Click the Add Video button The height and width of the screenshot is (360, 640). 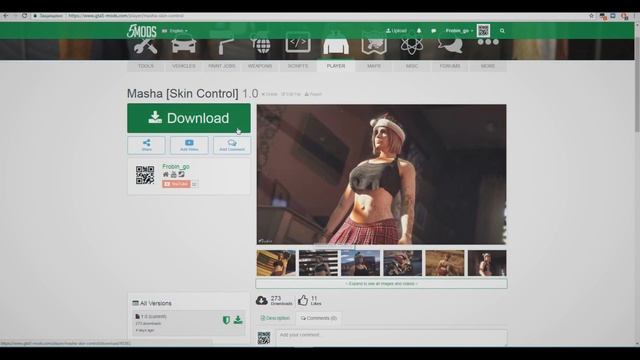189,145
